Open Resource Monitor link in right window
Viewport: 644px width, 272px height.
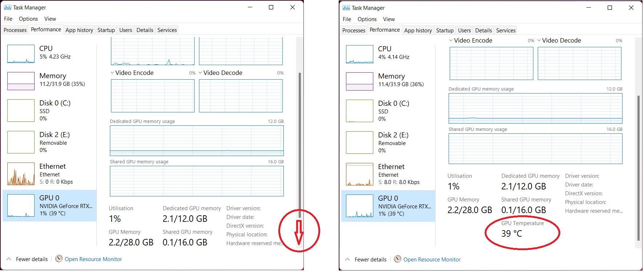(x=432, y=259)
